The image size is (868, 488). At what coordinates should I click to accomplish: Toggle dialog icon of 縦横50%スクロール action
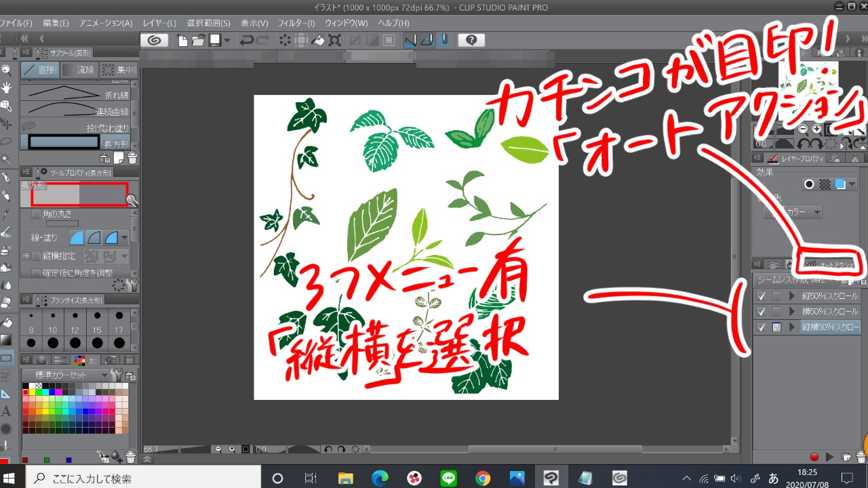(x=776, y=327)
